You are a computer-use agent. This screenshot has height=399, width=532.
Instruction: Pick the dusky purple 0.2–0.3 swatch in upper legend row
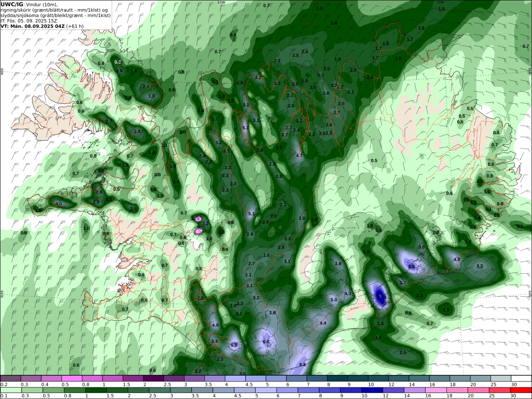11,378
